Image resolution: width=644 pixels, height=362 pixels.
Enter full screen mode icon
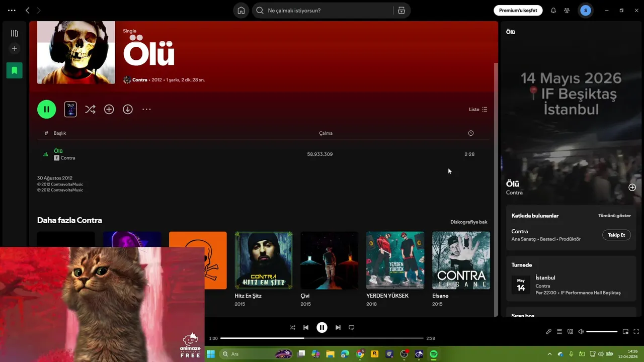pyautogui.click(x=636, y=331)
